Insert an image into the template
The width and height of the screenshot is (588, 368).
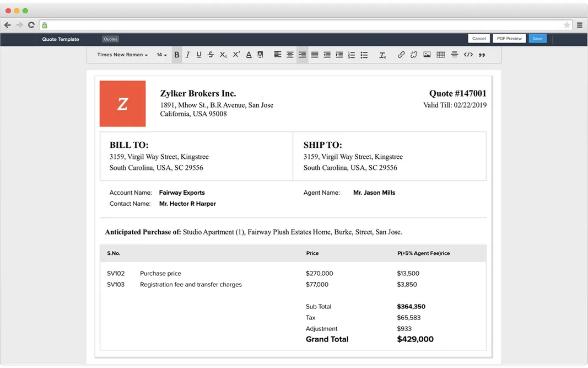tap(427, 55)
